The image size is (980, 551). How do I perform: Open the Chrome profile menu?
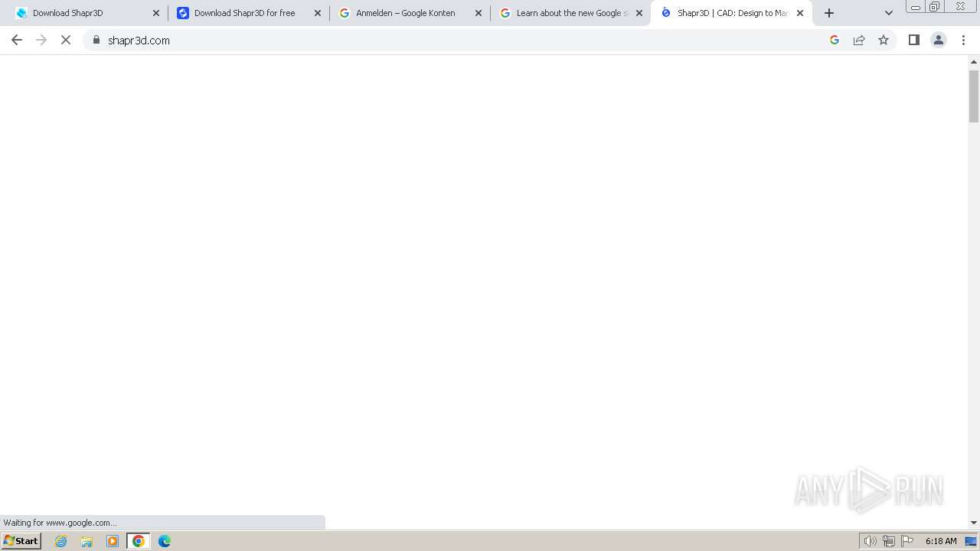click(x=939, y=40)
